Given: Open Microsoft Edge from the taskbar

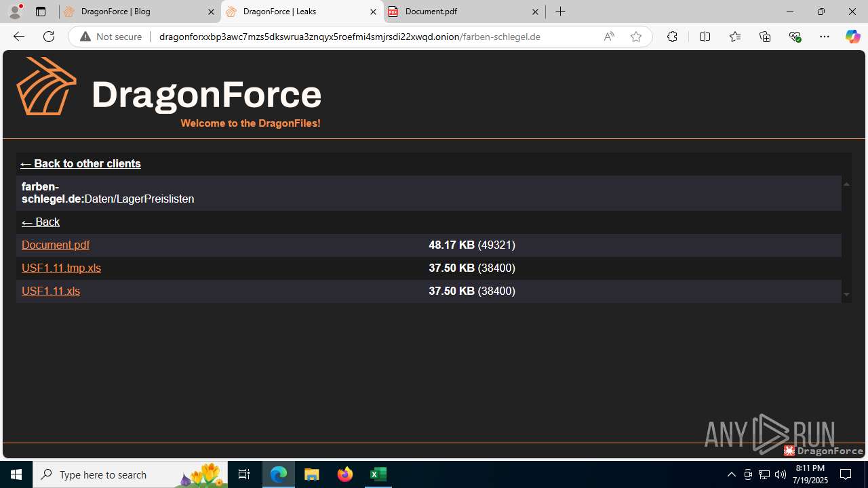Looking at the screenshot, I should (x=279, y=474).
